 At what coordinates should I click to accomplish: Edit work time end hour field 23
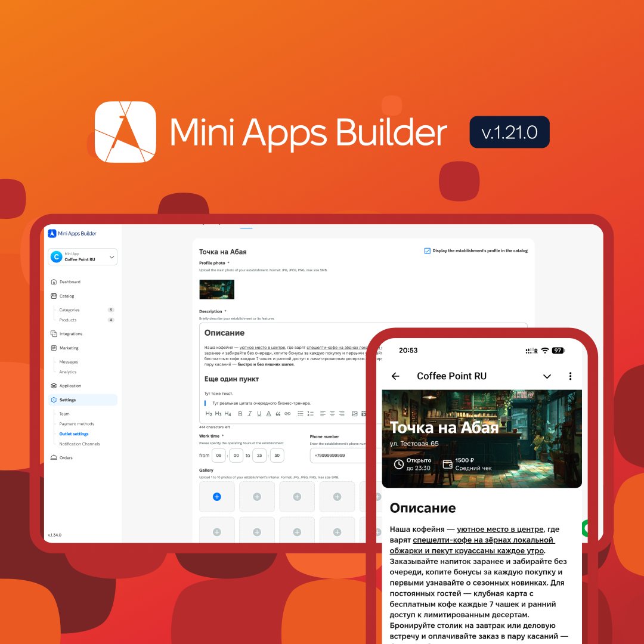pos(259,455)
